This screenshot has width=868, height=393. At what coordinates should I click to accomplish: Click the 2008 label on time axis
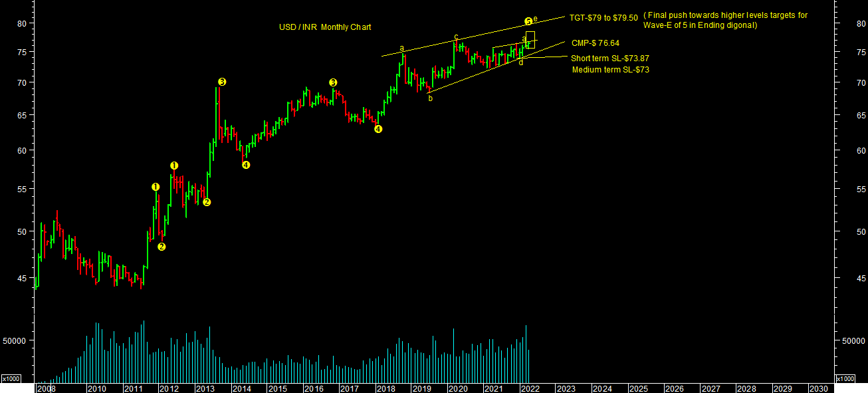(45, 388)
